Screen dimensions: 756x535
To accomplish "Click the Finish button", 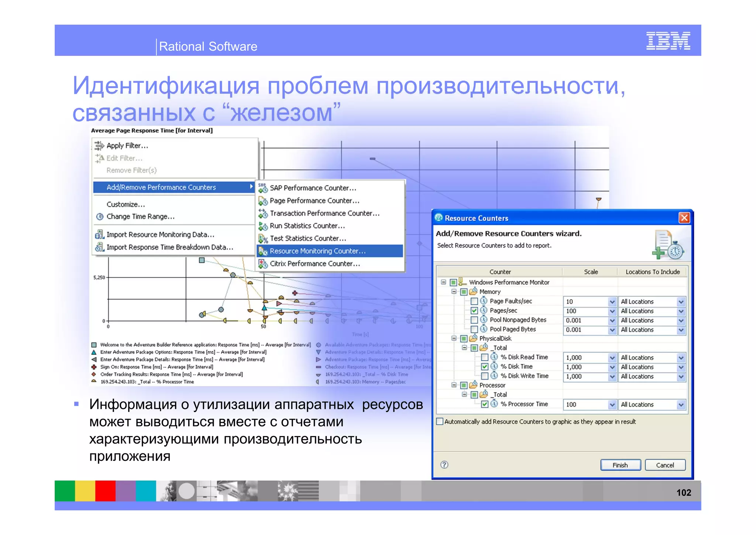I will 621,465.
